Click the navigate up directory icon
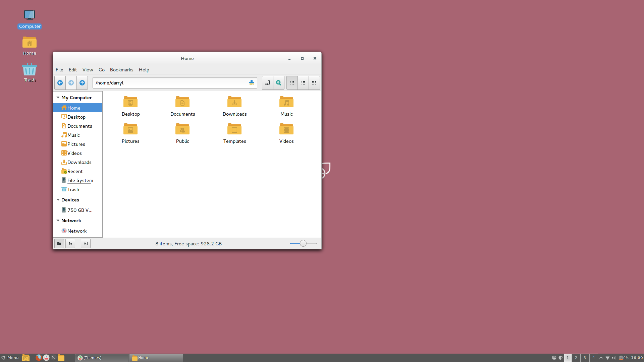The height and width of the screenshot is (362, 644). tap(82, 83)
